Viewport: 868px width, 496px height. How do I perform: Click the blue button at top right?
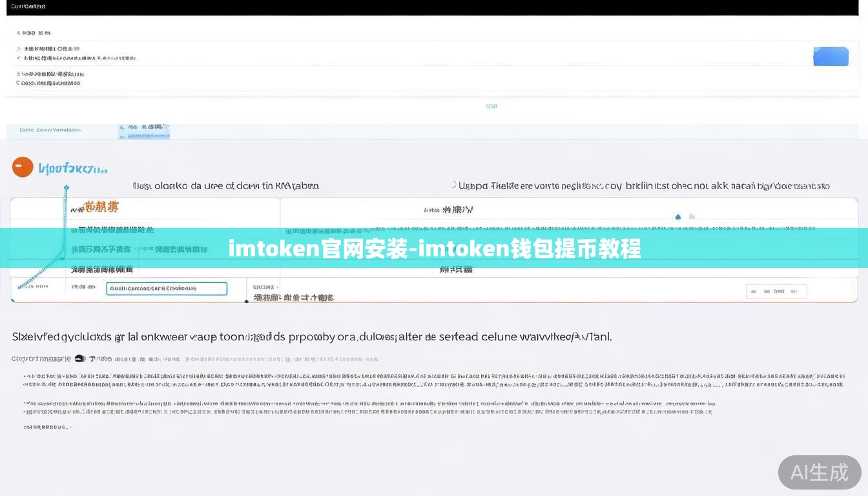click(831, 56)
